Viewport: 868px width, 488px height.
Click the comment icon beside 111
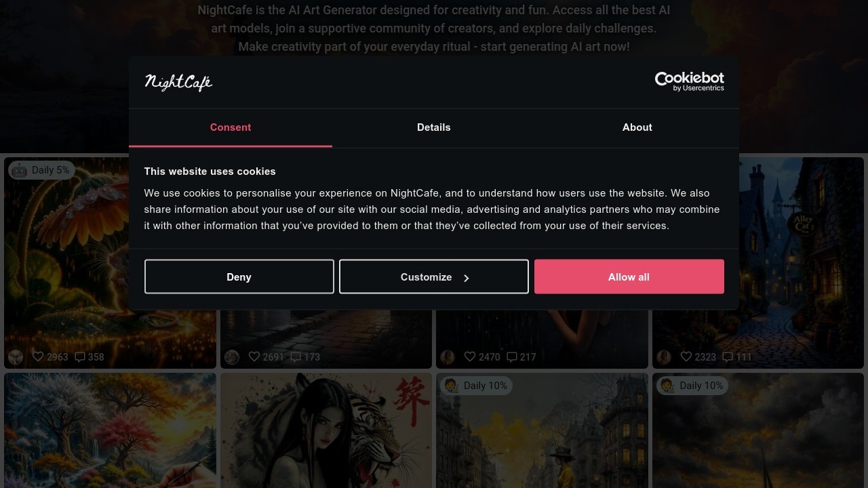click(x=728, y=357)
